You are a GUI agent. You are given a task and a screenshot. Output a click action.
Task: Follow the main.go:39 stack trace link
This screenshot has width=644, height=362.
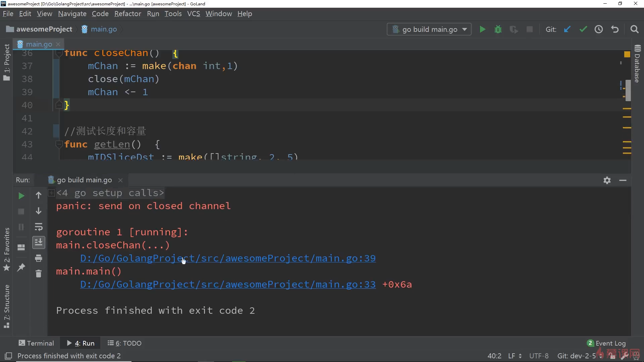[228, 258]
